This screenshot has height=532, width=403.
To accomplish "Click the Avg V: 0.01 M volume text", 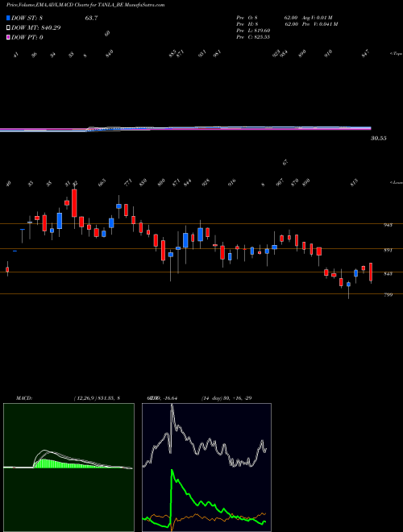I will point(318,17).
